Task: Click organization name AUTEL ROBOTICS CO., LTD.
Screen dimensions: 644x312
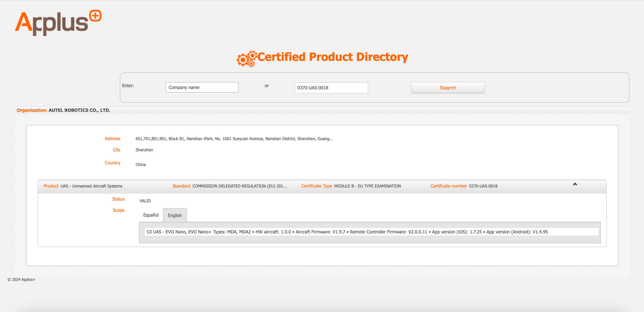Action: [79, 110]
